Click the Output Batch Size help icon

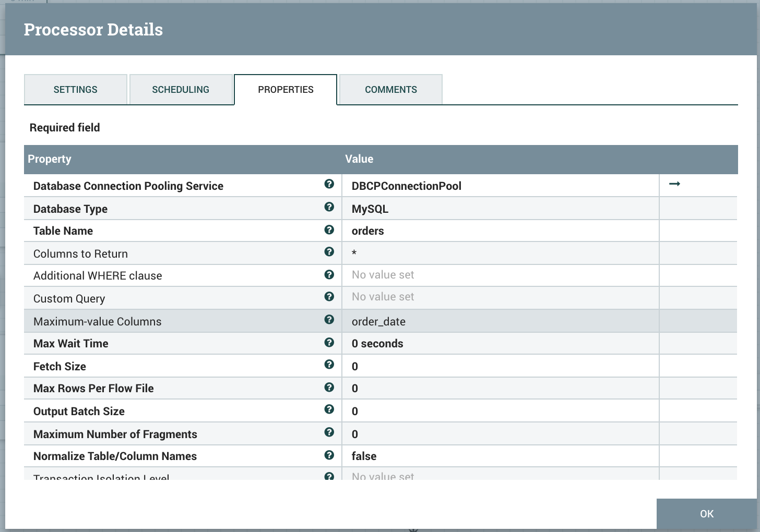329,409
